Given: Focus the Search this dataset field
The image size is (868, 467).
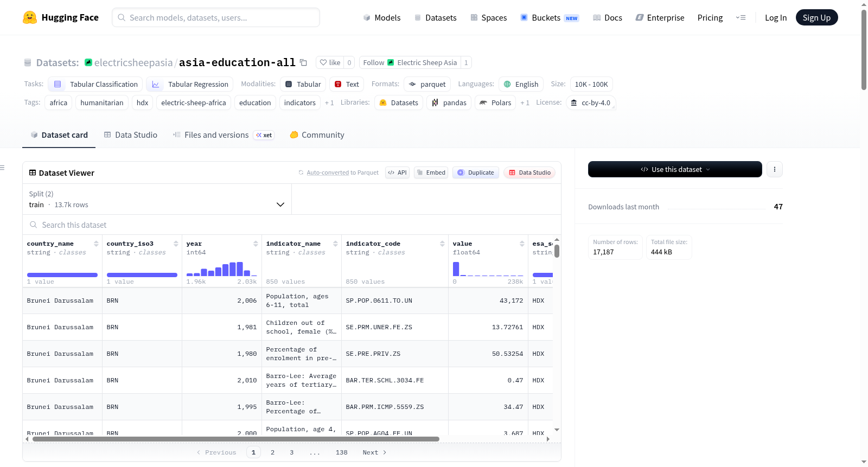Looking at the screenshot, I should point(291,225).
